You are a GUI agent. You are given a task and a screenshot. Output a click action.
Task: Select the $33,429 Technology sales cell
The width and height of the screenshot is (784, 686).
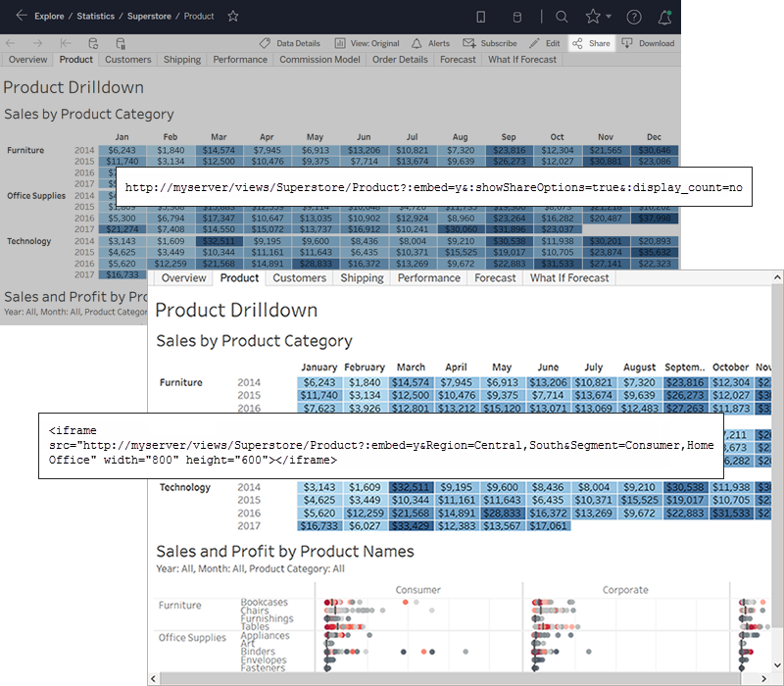(411, 526)
